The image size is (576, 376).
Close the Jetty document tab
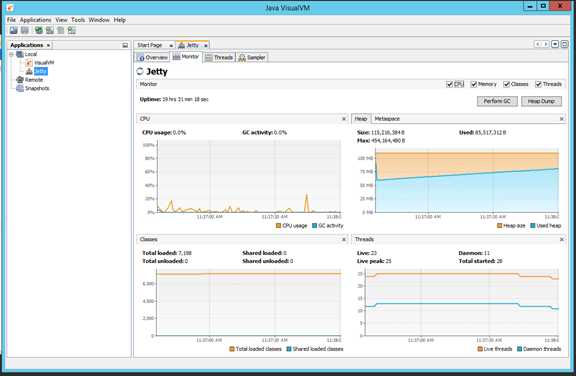[x=206, y=46]
